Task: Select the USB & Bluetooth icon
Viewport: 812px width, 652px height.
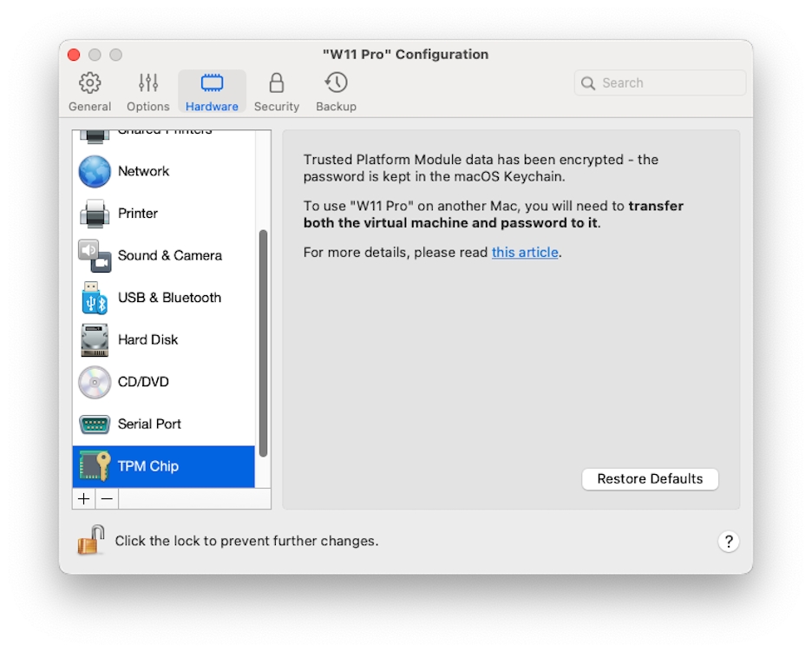Action: (95, 298)
